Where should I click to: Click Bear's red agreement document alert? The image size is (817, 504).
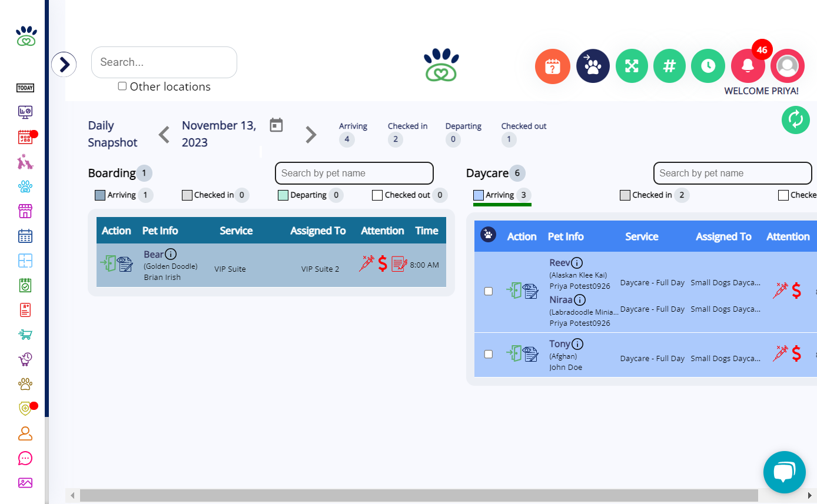tap(399, 263)
